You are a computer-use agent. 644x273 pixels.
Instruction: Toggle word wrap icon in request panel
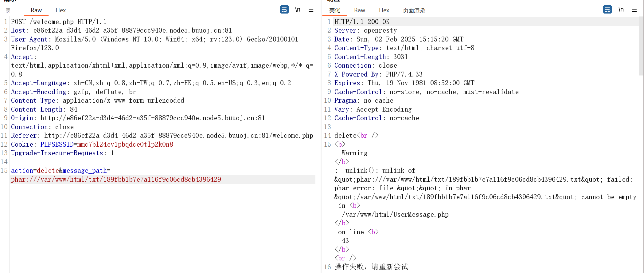(284, 10)
